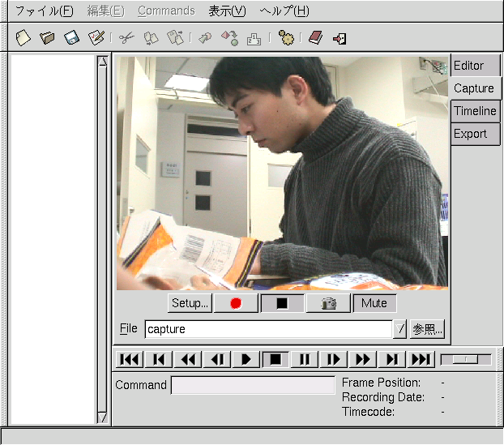This screenshot has width=504, height=445.
Task: Click the Join scenes diamond icon
Action: point(229,38)
